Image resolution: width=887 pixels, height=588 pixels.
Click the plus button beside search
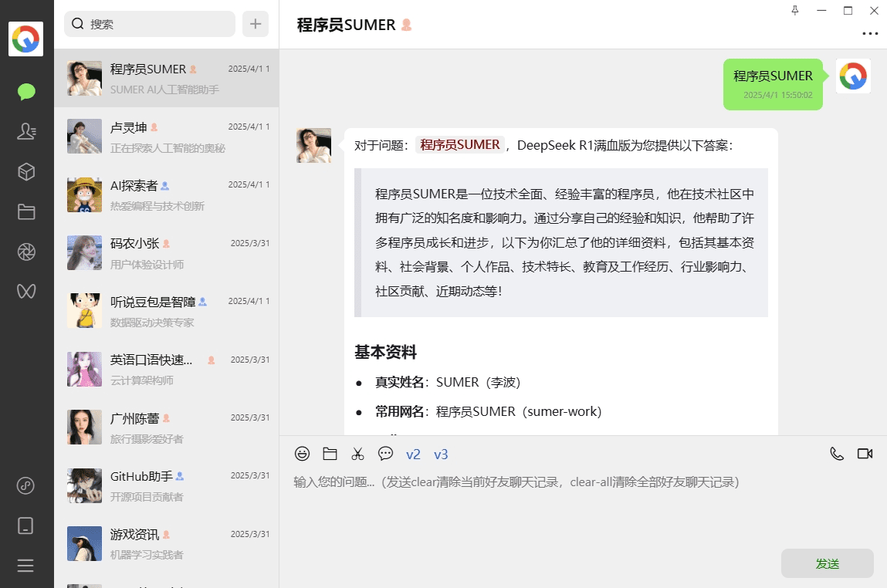click(x=256, y=24)
